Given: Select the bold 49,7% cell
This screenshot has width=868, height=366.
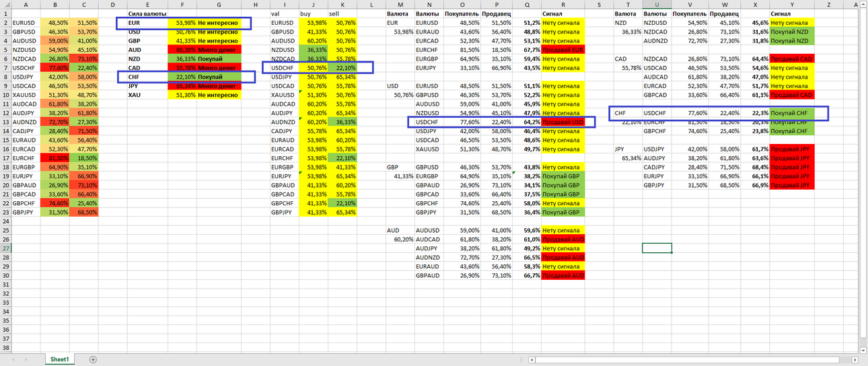Looking at the screenshot, I should coord(527,149).
